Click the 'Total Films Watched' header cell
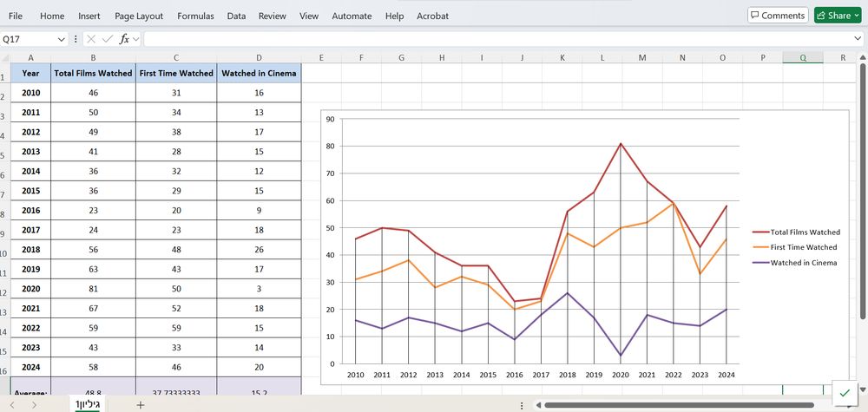Screen dimensions: 868x412 pyautogui.click(x=93, y=73)
